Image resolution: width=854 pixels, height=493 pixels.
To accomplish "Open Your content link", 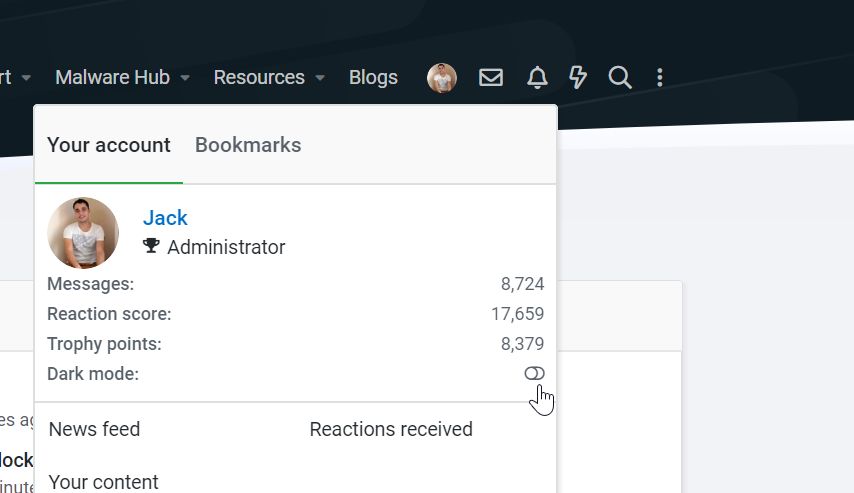I will pos(104,481).
